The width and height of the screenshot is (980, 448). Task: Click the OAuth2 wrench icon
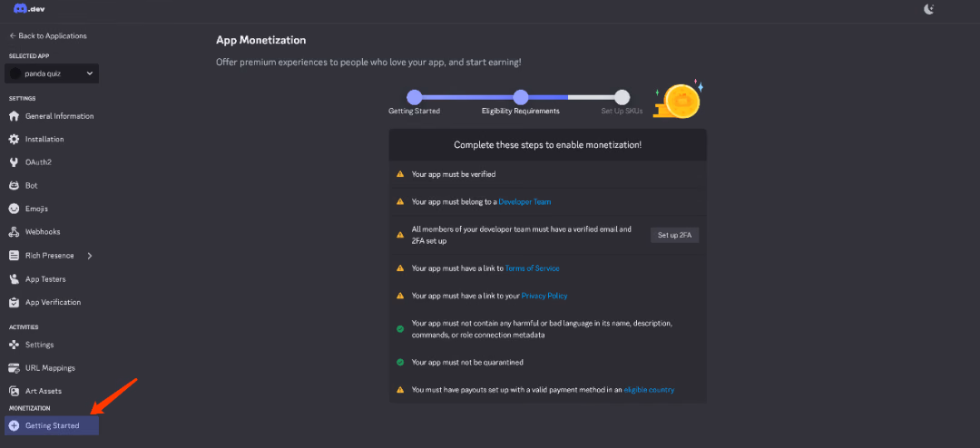[14, 162]
